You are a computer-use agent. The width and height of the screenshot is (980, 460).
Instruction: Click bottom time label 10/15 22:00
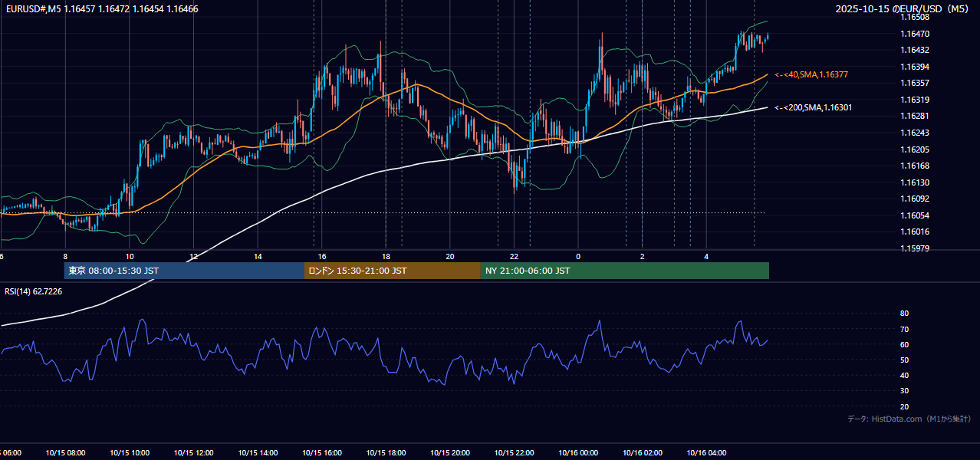[514, 453]
